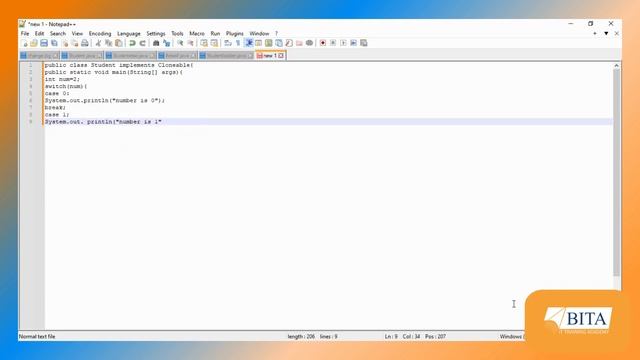Viewport: 640px width, 360px height.
Task: Toggle the highlighted Indent Guide icon
Action: (x=248, y=43)
